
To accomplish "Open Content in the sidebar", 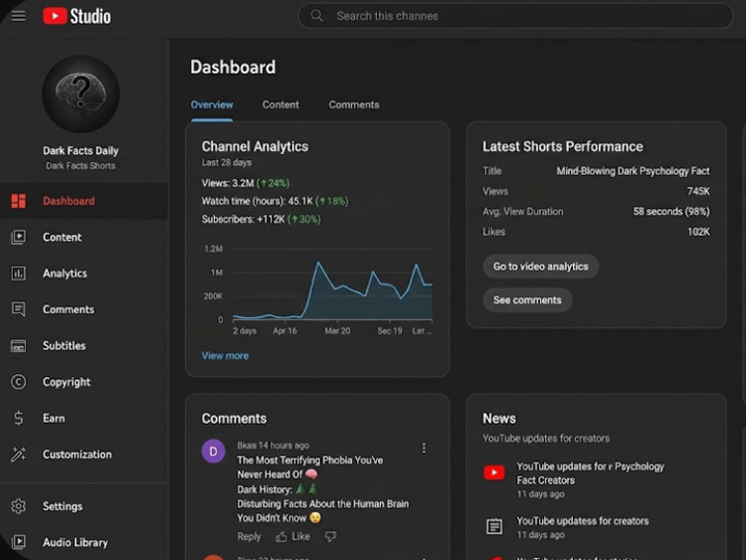I will 84,237.
